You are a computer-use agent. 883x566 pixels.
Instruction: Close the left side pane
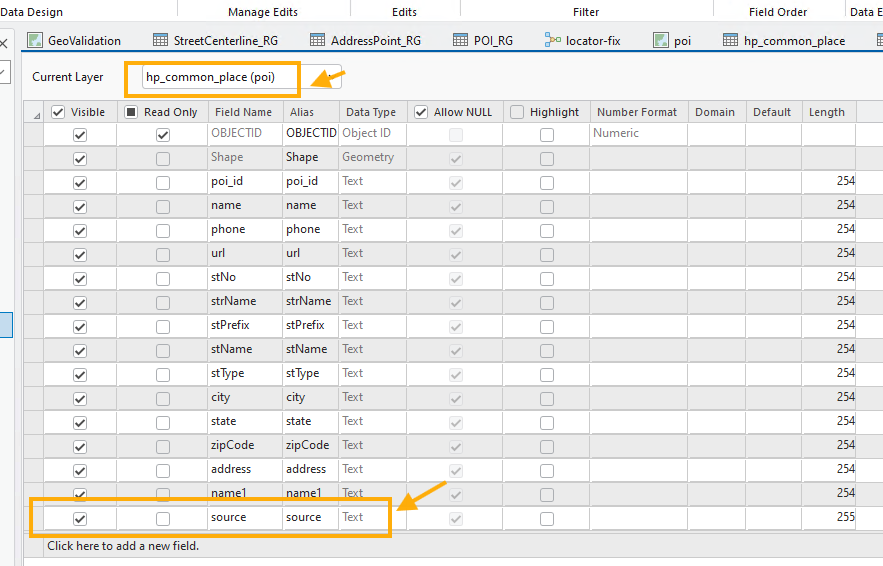click(x=4, y=43)
